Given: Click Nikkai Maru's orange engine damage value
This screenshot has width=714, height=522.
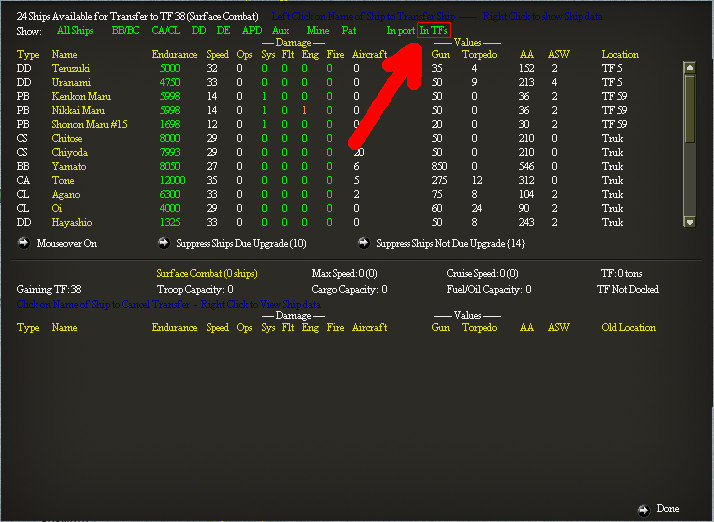Looking at the screenshot, I should (x=304, y=110).
